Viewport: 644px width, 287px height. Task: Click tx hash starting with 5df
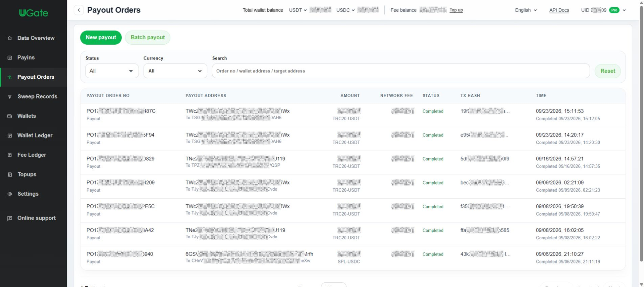485,159
